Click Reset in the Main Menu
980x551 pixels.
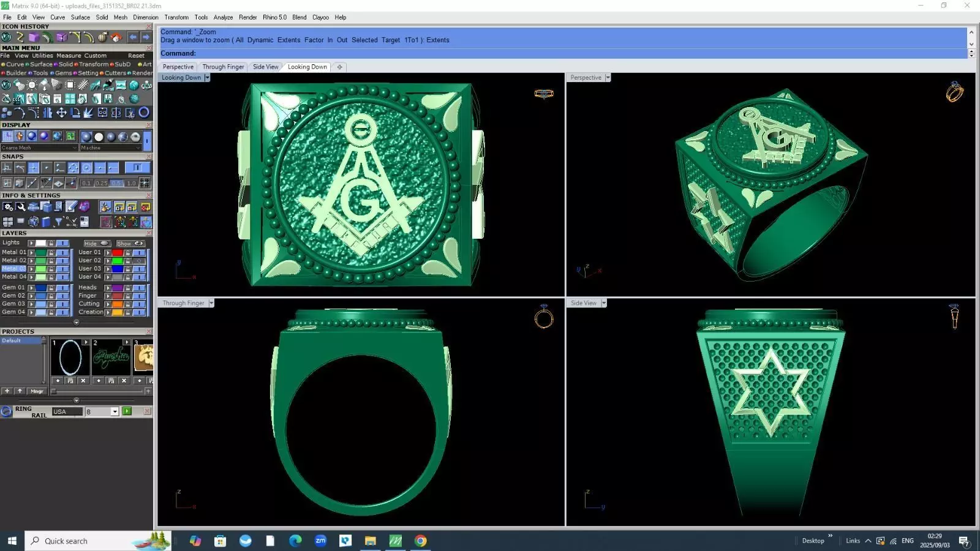(x=136, y=56)
